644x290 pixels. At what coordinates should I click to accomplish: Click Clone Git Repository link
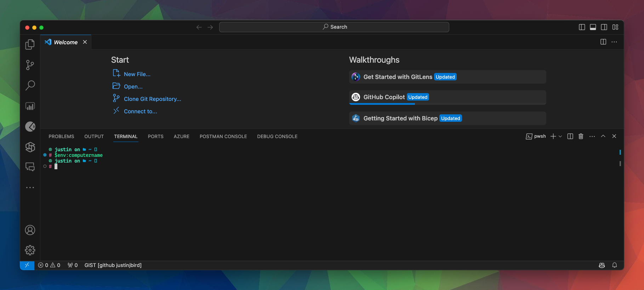[152, 99]
